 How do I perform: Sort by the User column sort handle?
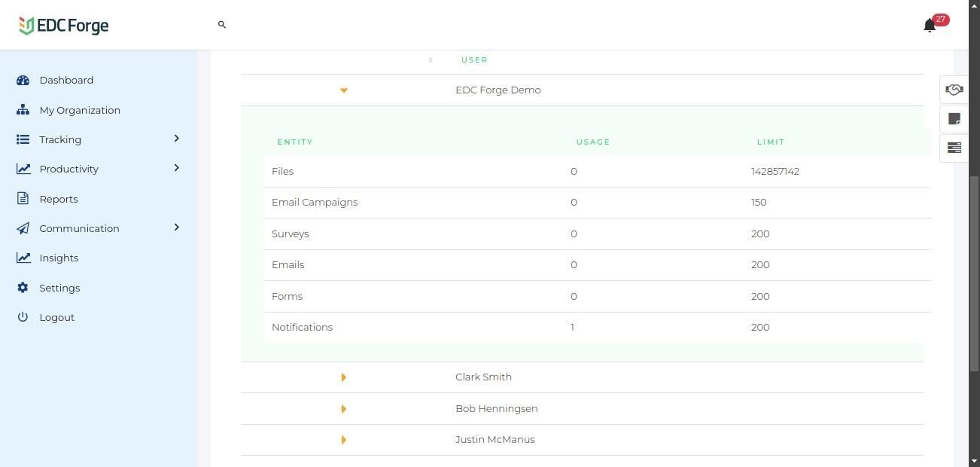pyautogui.click(x=431, y=60)
